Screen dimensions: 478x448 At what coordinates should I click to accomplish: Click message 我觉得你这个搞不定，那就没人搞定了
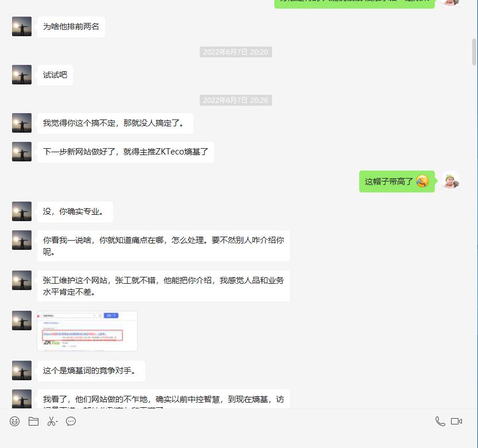coord(115,123)
